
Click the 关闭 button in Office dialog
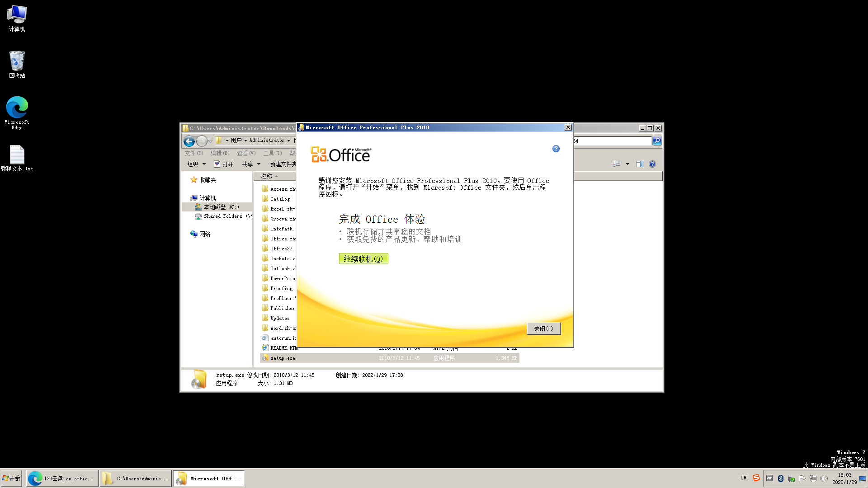(x=543, y=328)
